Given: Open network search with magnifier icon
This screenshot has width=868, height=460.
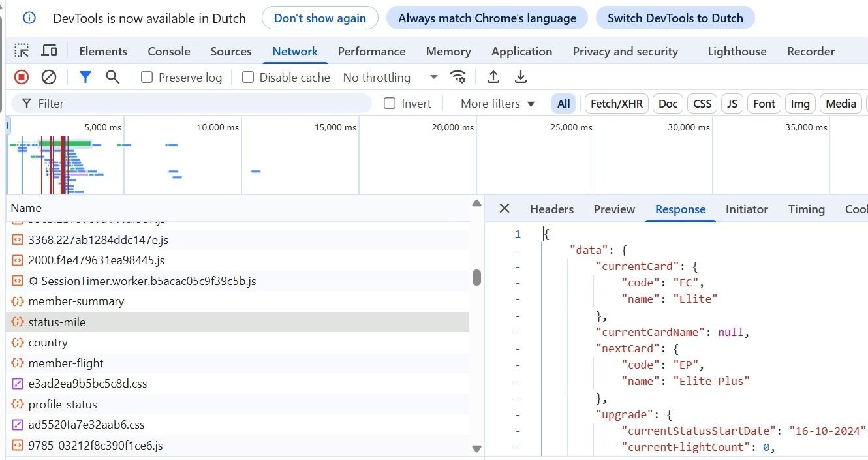Looking at the screenshot, I should tap(113, 78).
